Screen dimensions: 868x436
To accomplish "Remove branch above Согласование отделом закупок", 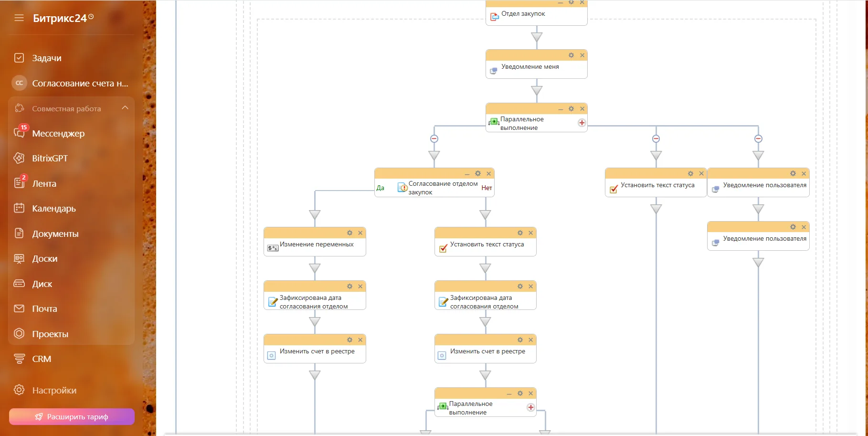I will pos(434,138).
